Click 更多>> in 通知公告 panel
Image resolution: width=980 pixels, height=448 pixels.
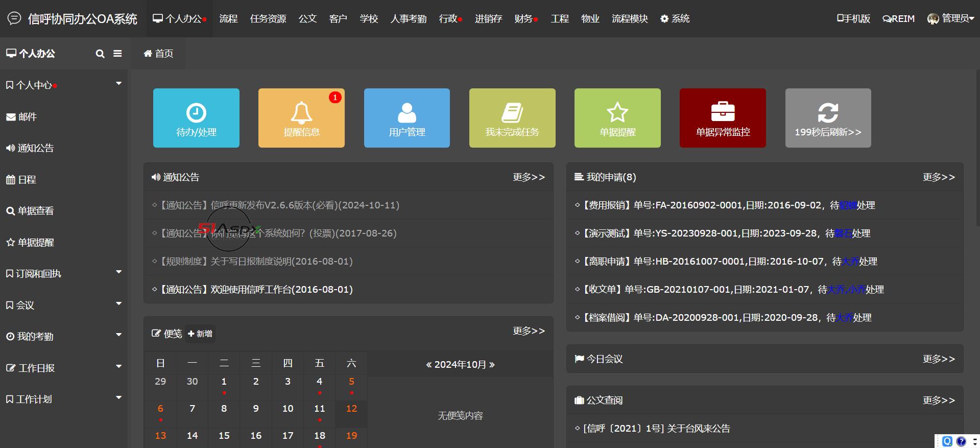[x=529, y=177]
